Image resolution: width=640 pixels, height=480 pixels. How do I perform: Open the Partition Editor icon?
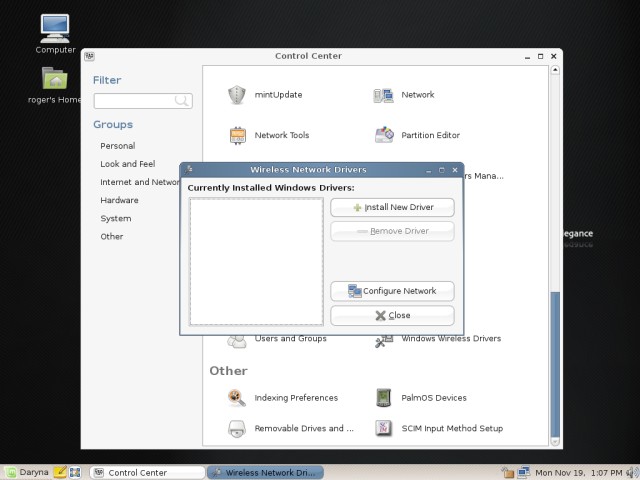(384, 135)
